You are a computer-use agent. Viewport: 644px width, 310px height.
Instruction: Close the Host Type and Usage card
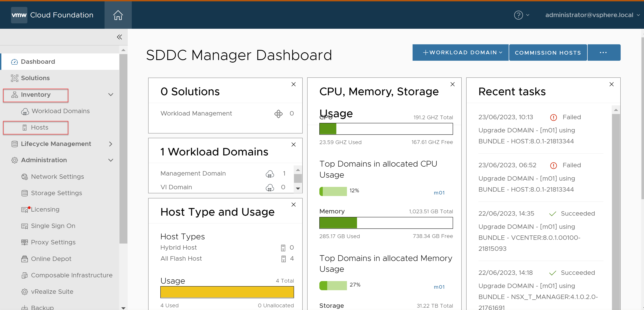293,204
